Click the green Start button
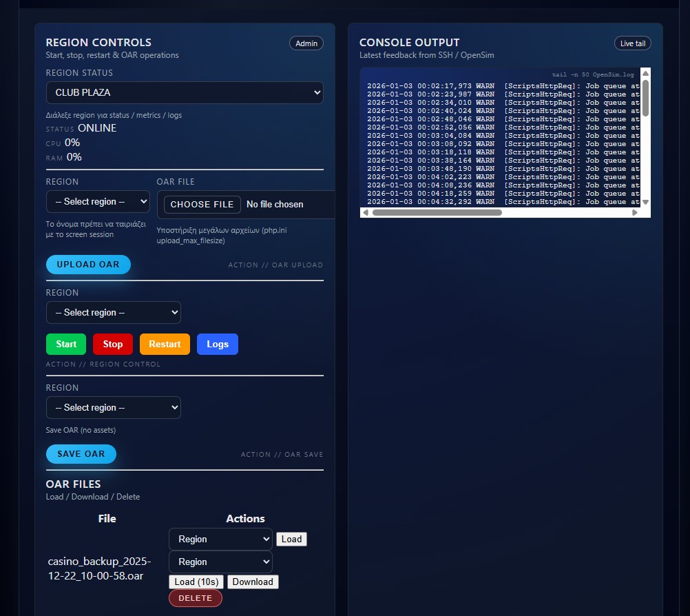The image size is (690, 616). pos(66,344)
